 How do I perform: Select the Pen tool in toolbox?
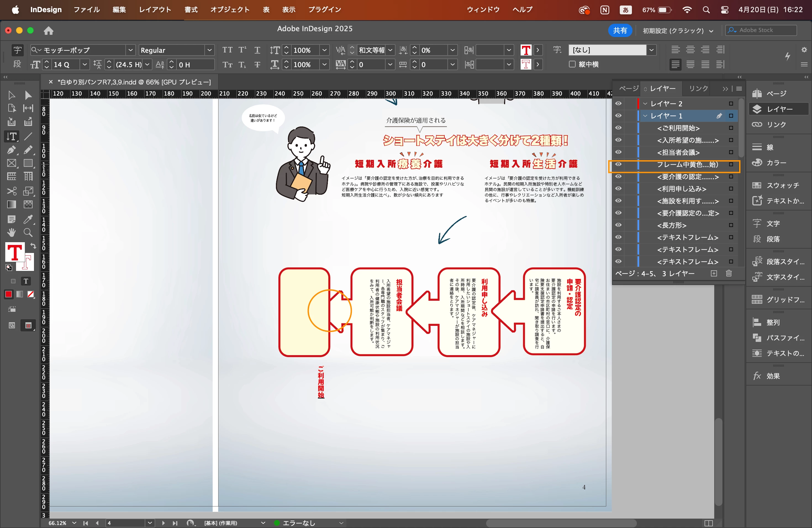pos(11,150)
